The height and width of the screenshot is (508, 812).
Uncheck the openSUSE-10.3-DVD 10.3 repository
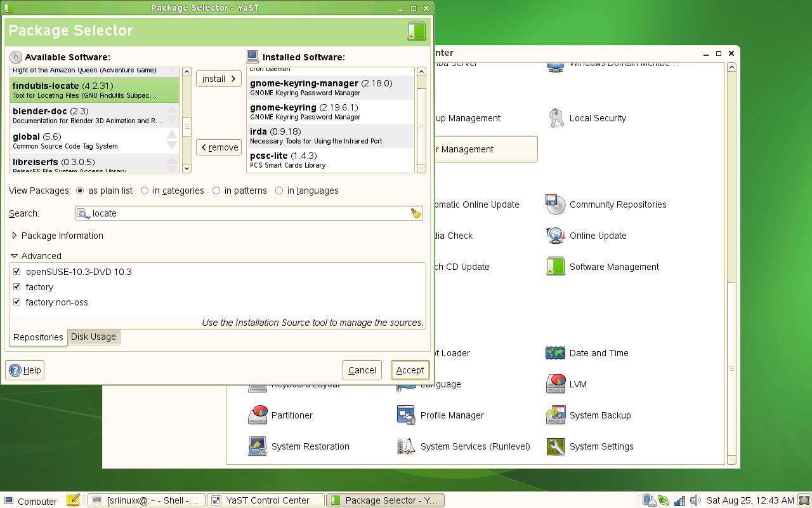tap(17, 272)
